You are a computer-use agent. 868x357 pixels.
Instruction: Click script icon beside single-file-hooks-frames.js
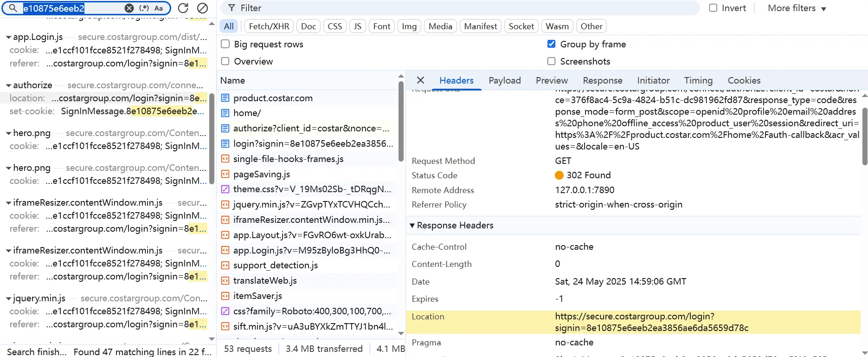(225, 159)
